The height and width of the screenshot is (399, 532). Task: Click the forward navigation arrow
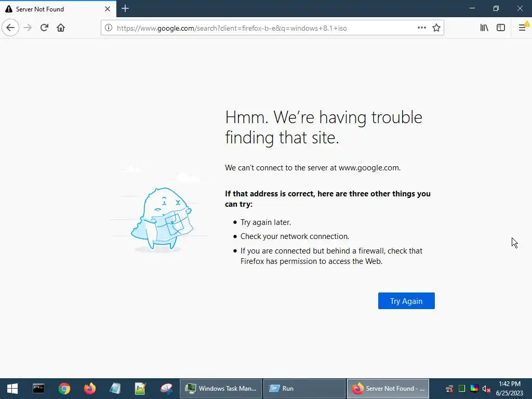pos(28,28)
